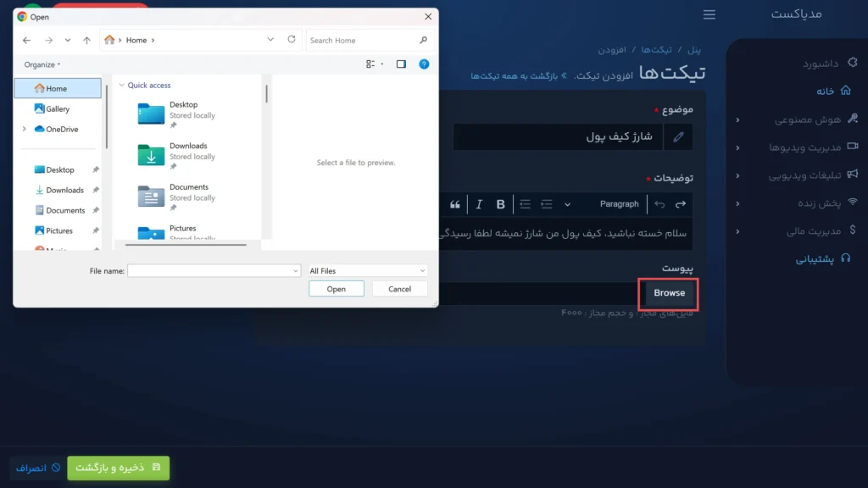Image resolution: width=868 pixels, height=488 pixels.
Task: Go up one folder level with up arrow
Action: coord(86,40)
